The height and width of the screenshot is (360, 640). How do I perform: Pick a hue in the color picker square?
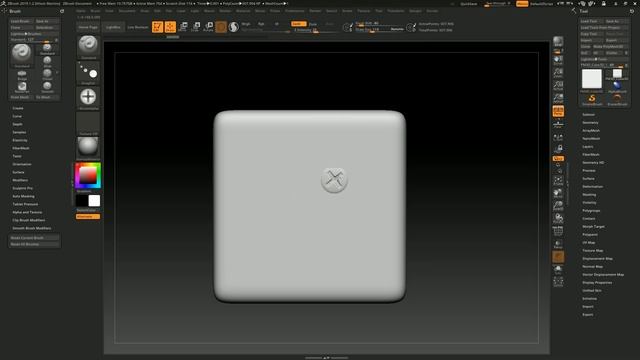[x=88, y=176]
